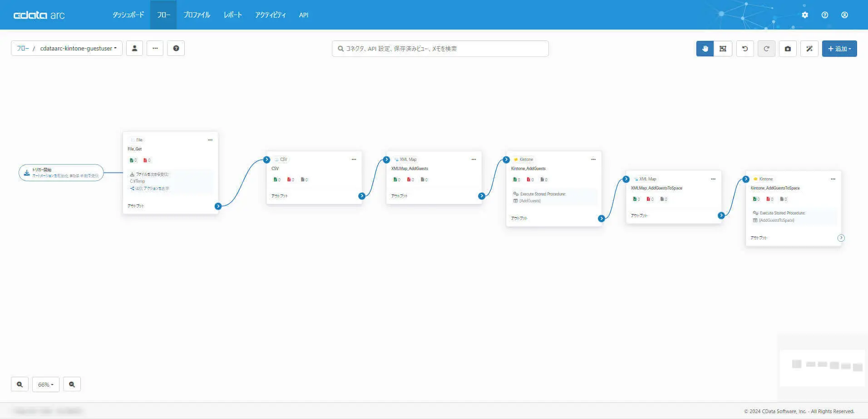Open the Kintone_AddGuests connector ellipsis menu

coord(593,160)
